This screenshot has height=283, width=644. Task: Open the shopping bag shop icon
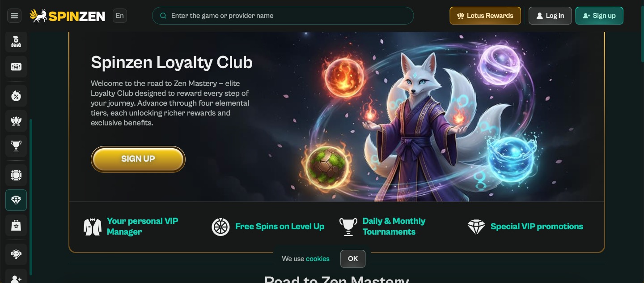[x=16, y=225]
